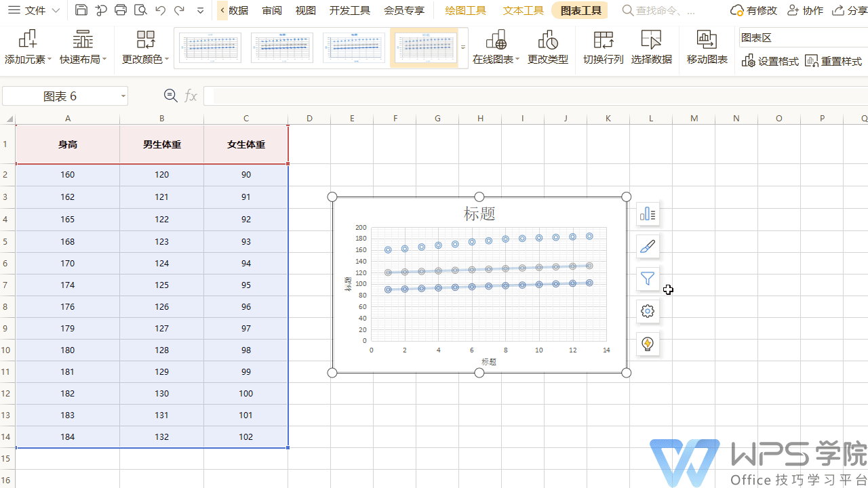The height and width of the screenshot is (488, 868).
Task: Open the 文件 hamburger menu
Action: [x=14, y=10]
